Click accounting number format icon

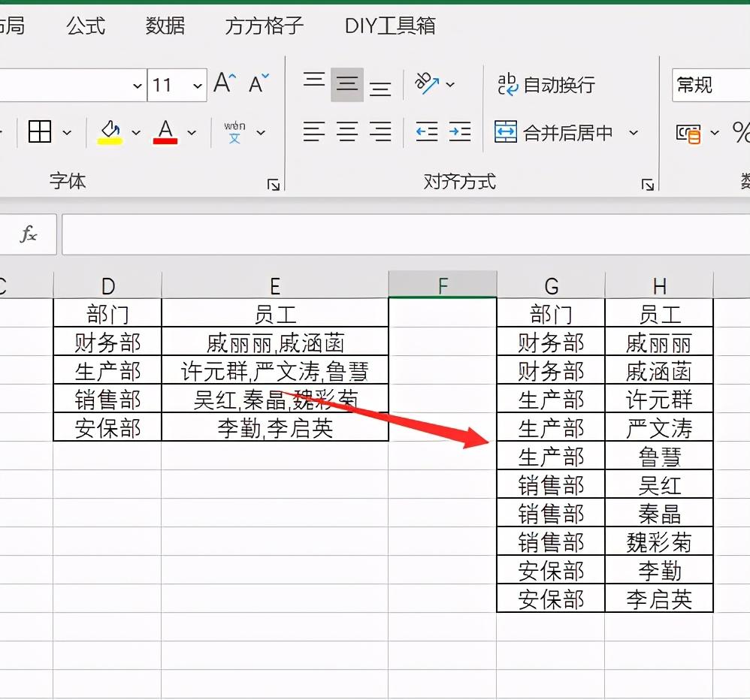[x=688, y=133]
